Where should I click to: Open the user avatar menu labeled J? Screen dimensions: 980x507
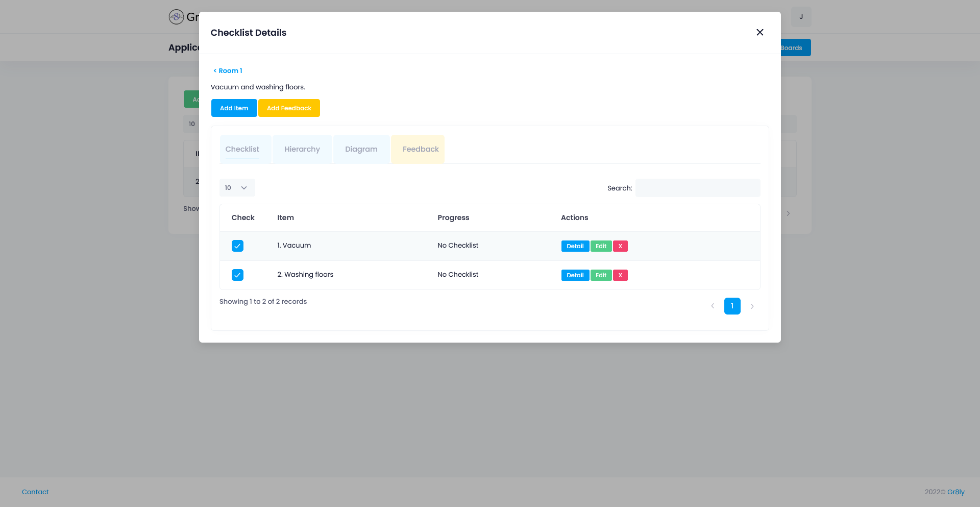coord(801,16)
